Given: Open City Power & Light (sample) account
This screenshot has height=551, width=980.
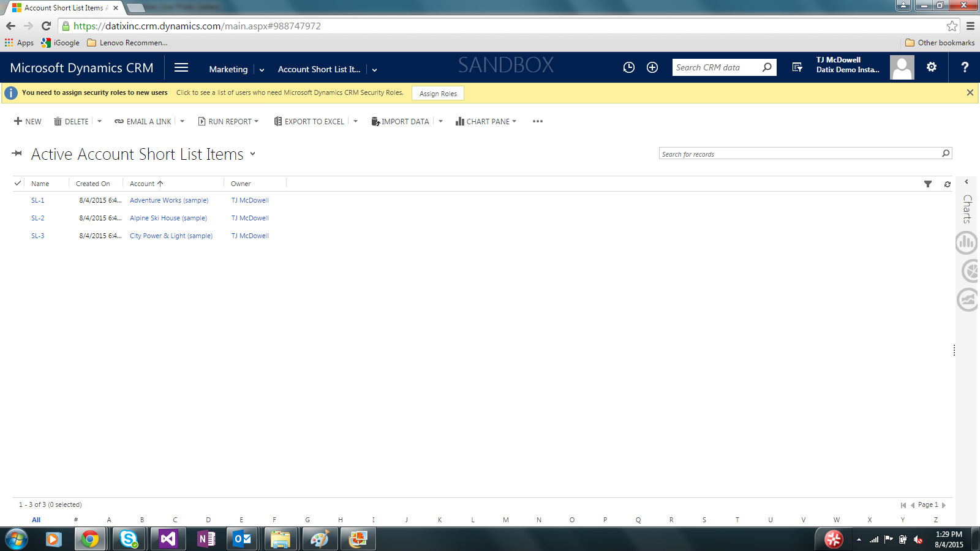Looking at the screenshot, I should point(171,236).
